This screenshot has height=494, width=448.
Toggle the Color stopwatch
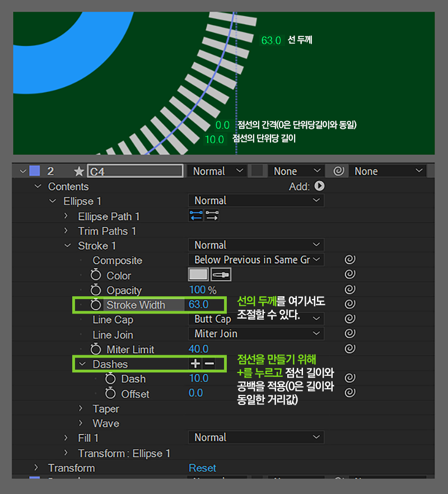(x=96, y=275)
